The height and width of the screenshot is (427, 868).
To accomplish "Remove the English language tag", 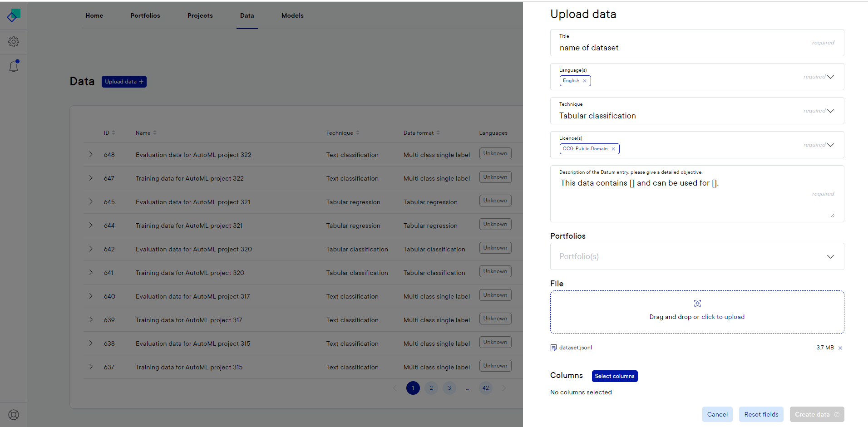I will click(585, 81).
